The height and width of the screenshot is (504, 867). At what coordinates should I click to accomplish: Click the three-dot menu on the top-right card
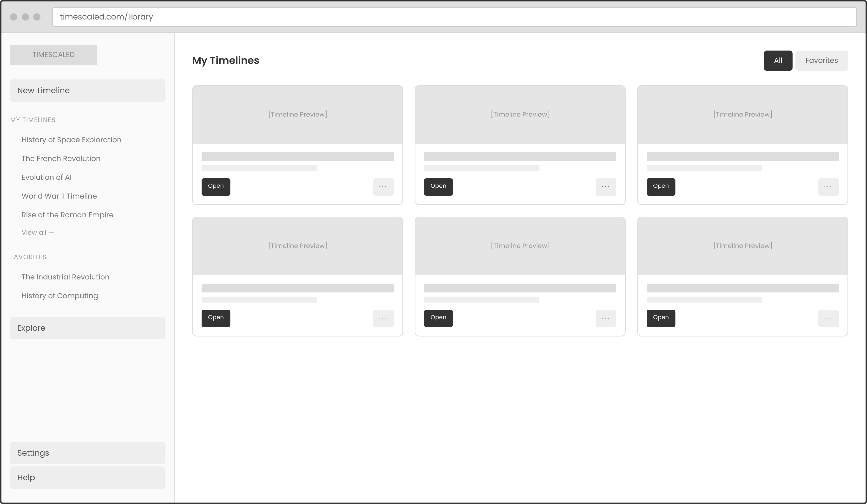click(828, 187)
